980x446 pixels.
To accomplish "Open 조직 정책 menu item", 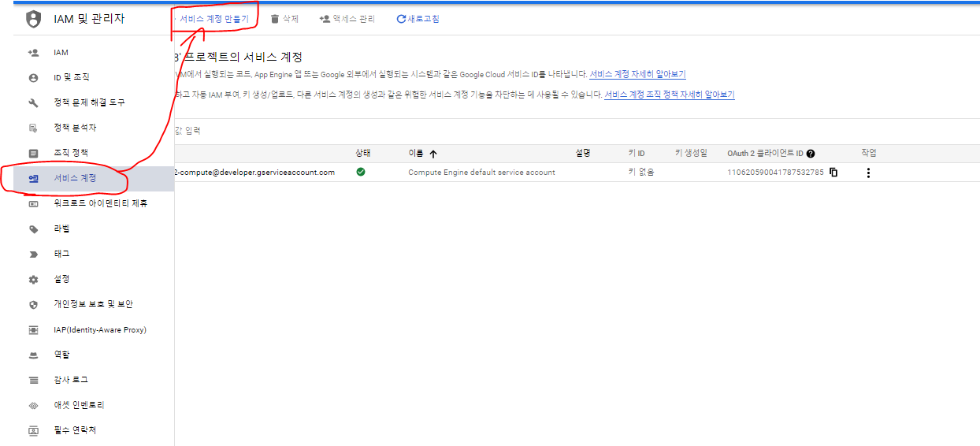I will 70,154.
